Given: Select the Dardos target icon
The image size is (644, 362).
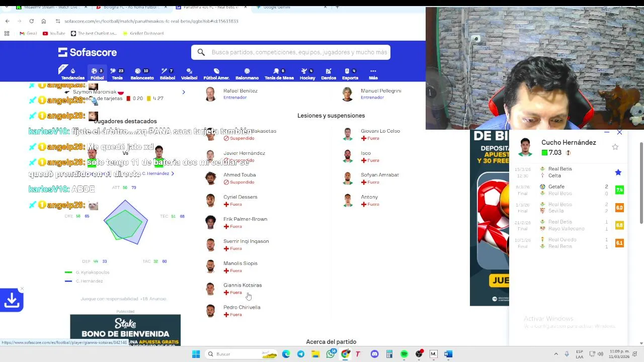Looking at the screenshot, I should pyautogui.click(x=329, y=71).
